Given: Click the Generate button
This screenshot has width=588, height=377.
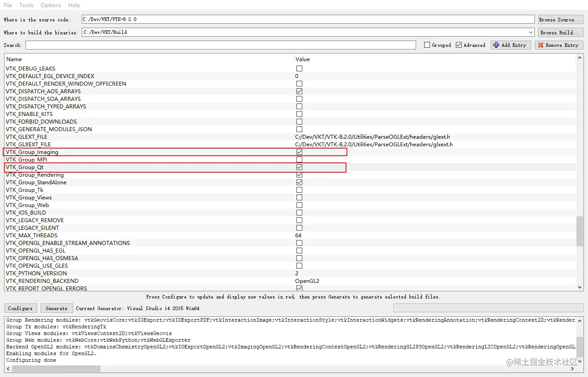Looking at the screenshot, I should click(x=57, y=308).
